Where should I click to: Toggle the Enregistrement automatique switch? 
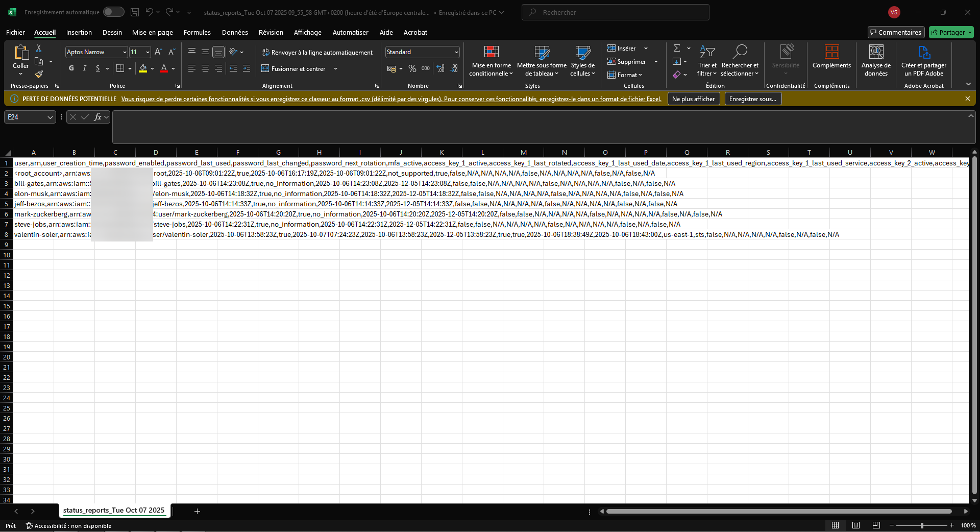point(113,12)
